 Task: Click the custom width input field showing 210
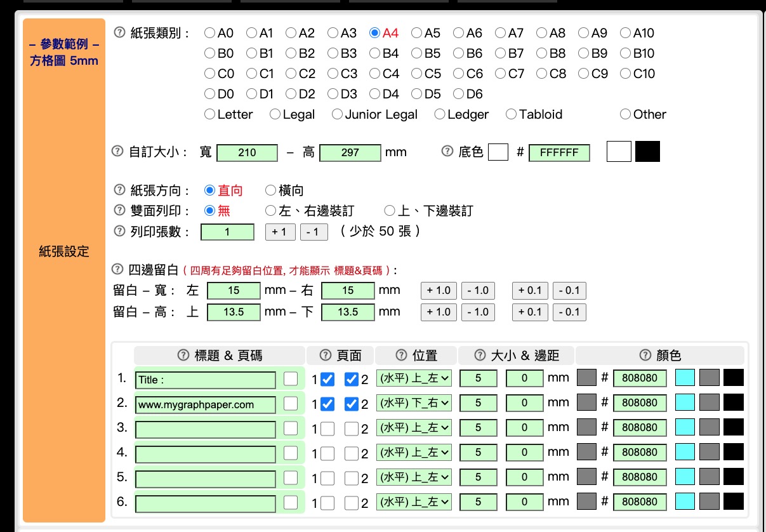(x=247, y=153)
